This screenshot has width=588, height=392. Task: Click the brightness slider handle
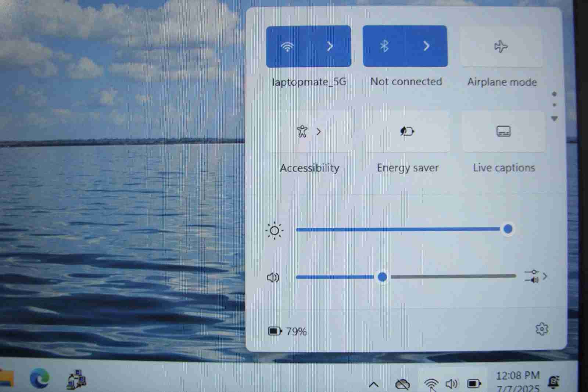tap(508, 229)
